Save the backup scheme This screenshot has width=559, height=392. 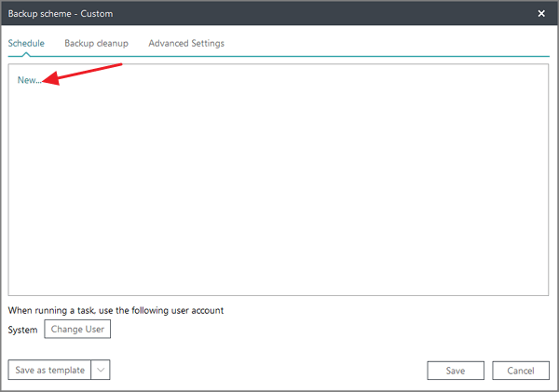coord(456,371)
